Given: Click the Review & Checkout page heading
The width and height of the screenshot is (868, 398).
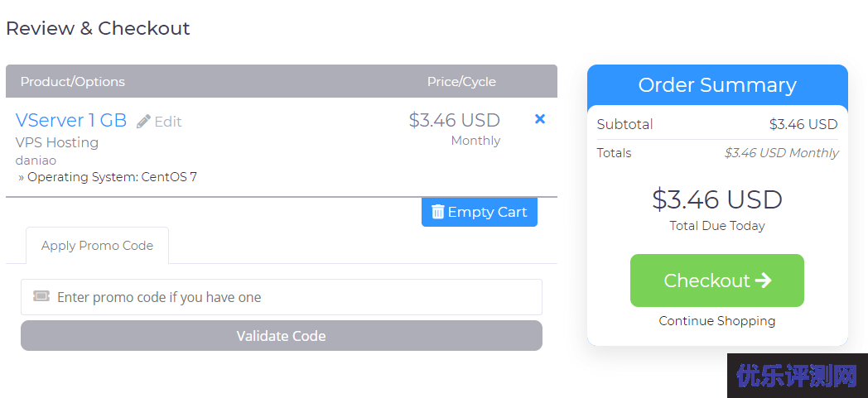Looking at the screenshot, I should click(x=98, y=28).
